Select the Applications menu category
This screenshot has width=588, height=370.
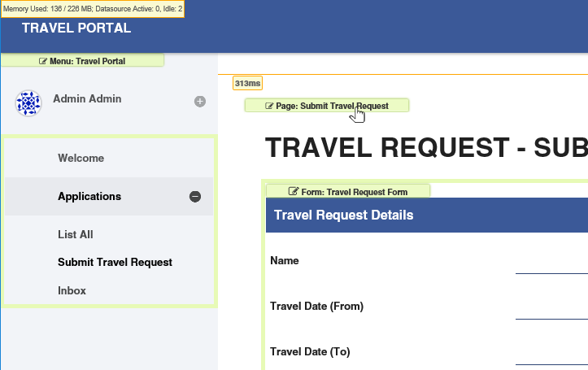point(89,197)
